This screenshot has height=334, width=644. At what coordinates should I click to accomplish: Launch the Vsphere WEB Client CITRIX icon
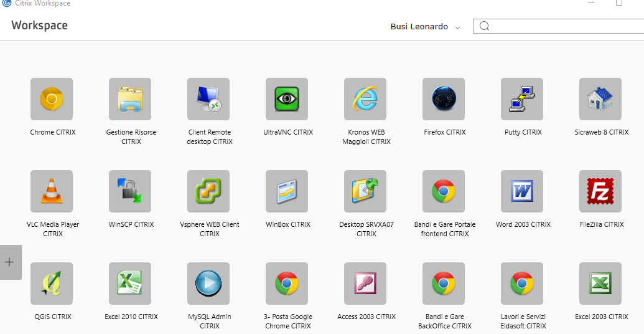(208, 191)
